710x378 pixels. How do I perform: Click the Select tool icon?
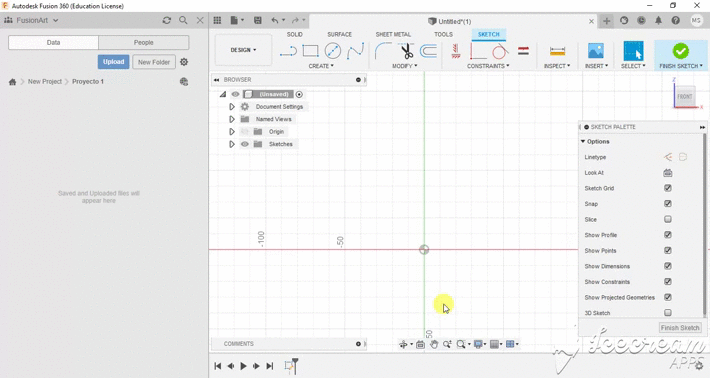click(633, 51)
